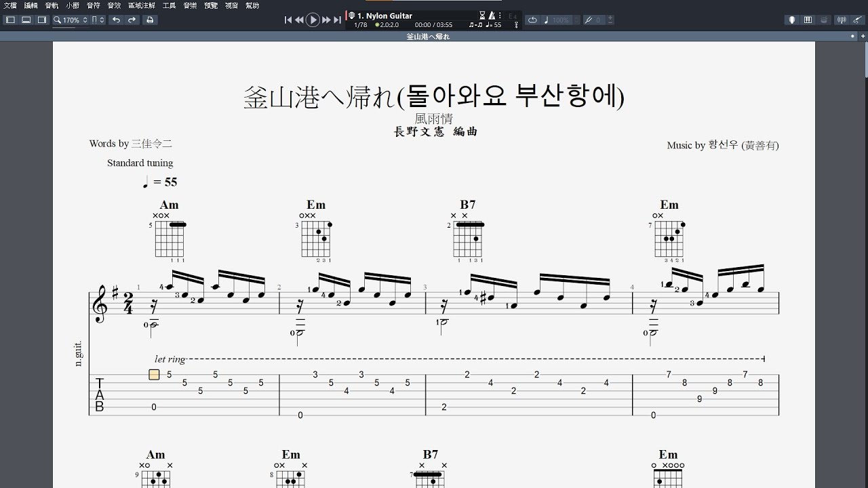
Task: Show the drums view
Action: 823,20
